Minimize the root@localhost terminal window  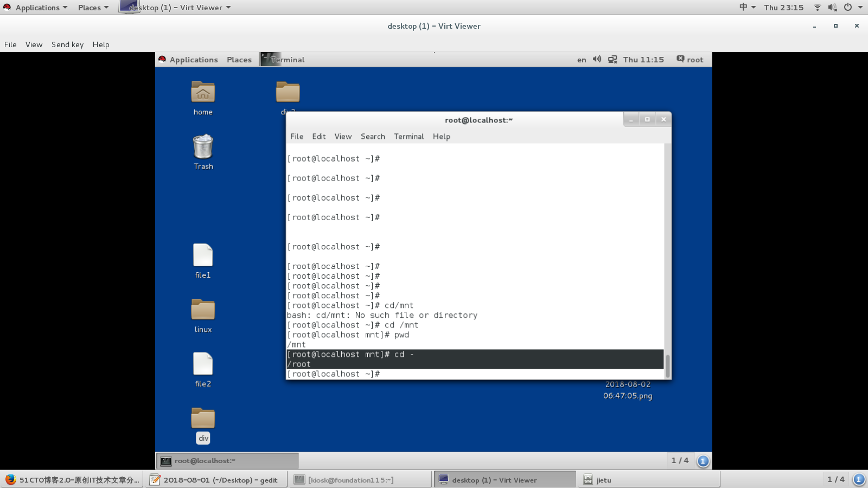(631, 119)
